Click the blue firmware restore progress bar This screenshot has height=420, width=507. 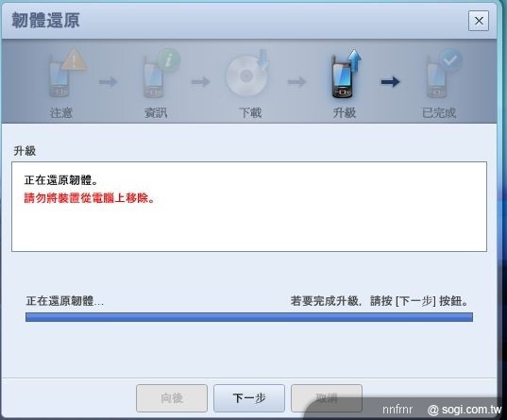pos(249,317)
